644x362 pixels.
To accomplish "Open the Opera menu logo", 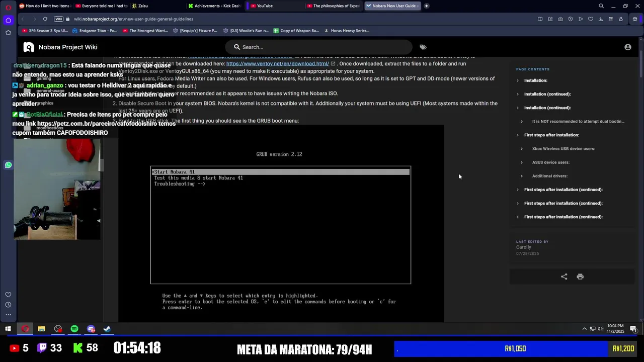I will (x=8, y=7).
